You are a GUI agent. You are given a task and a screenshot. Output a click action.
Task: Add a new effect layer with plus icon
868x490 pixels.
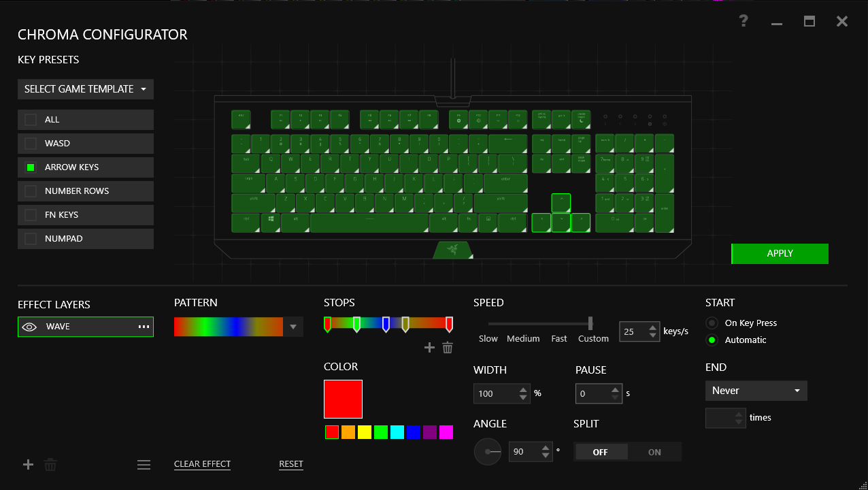(x=28, y=465)
